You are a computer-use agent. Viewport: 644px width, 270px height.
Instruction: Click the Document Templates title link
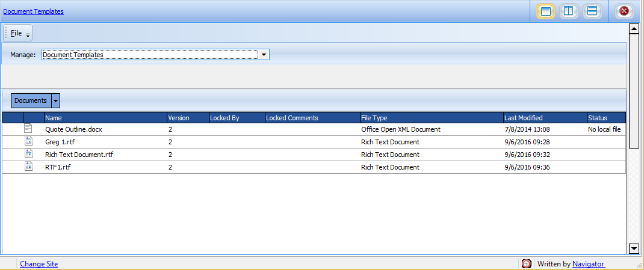[34, 11]
